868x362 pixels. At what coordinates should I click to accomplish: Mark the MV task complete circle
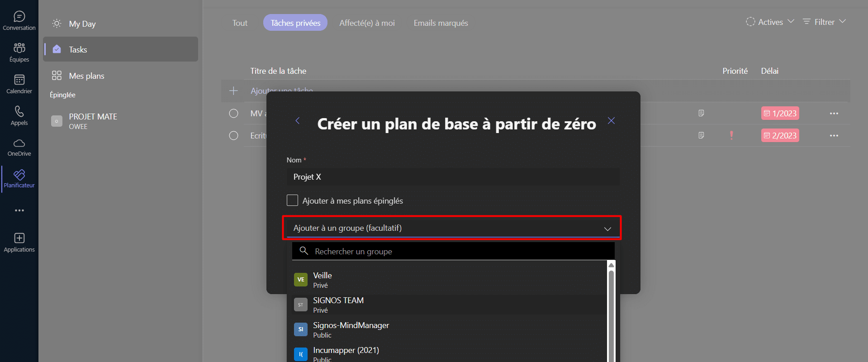click(x=233, y=114)
